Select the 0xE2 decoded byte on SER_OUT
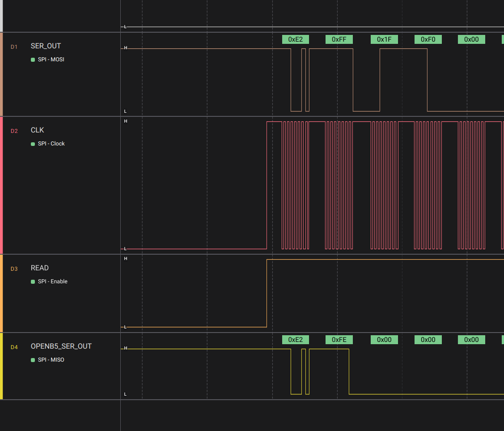Image resolution: width=504 pixels, height=431 pixels. [295, 39]
